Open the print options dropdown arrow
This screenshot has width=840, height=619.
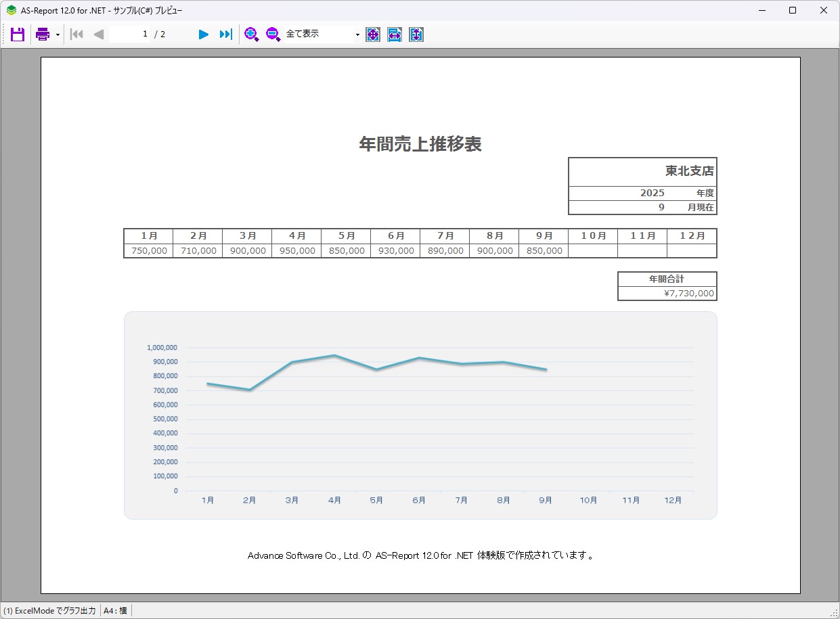(x=58, y=35)
